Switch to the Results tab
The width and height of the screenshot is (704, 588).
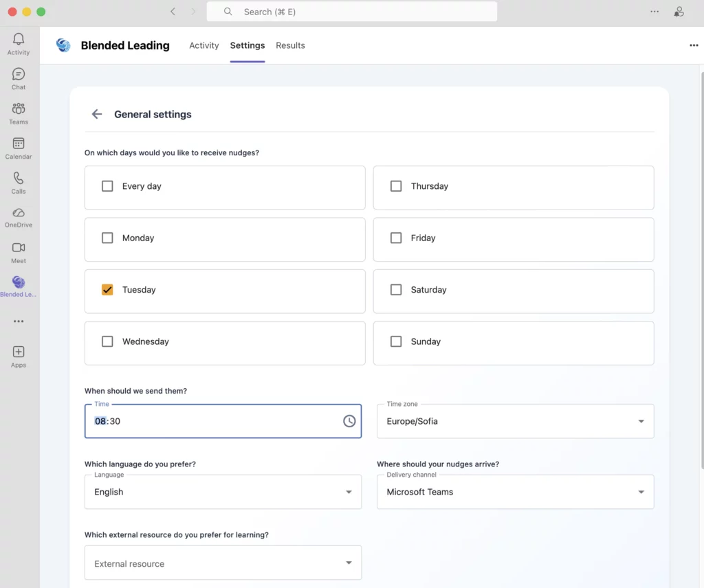(290, 45)
